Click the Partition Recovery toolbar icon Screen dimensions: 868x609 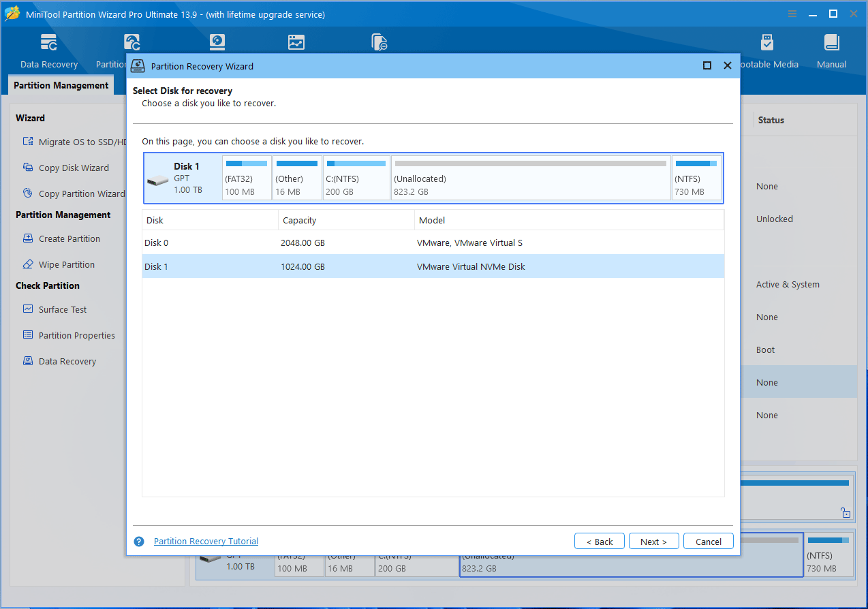132,43
